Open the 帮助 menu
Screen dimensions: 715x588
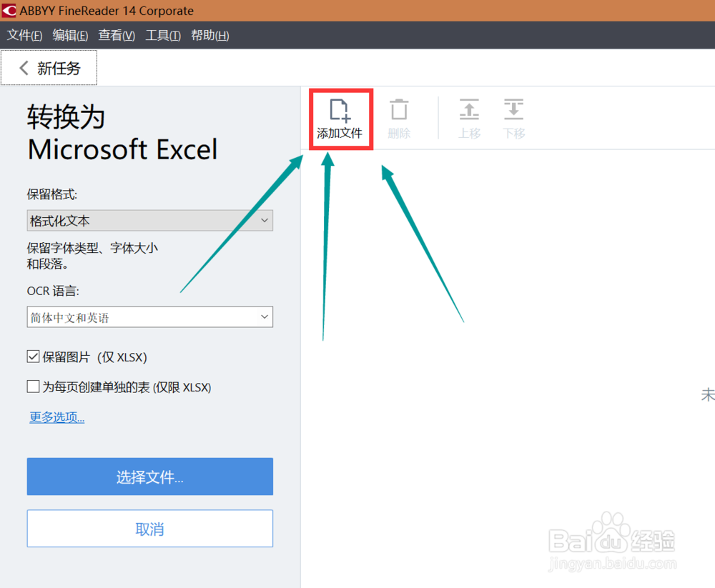pyautogui.click(x=209, y=35)
